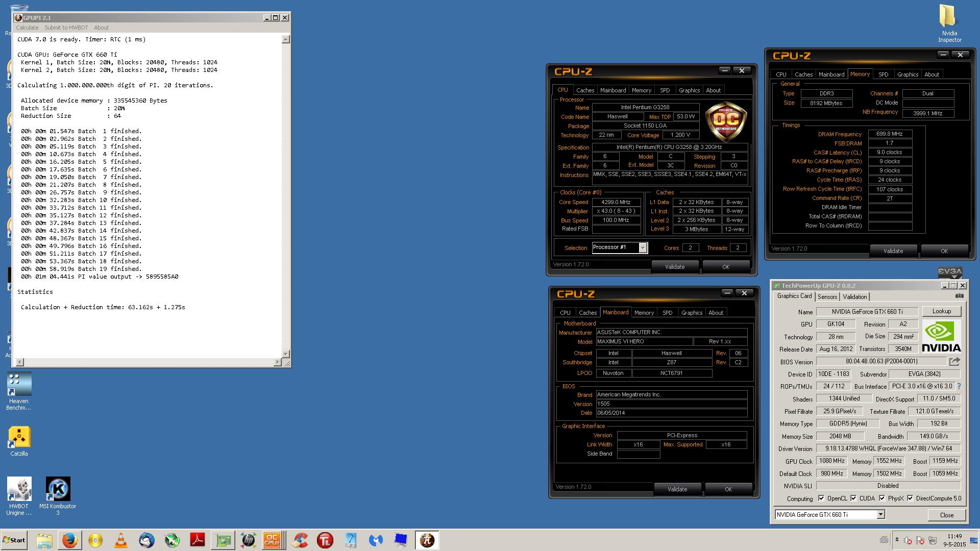The image size is (980, 551).
Task: Open SPD tab in CPU-Z Memory window
Action: 883,74
